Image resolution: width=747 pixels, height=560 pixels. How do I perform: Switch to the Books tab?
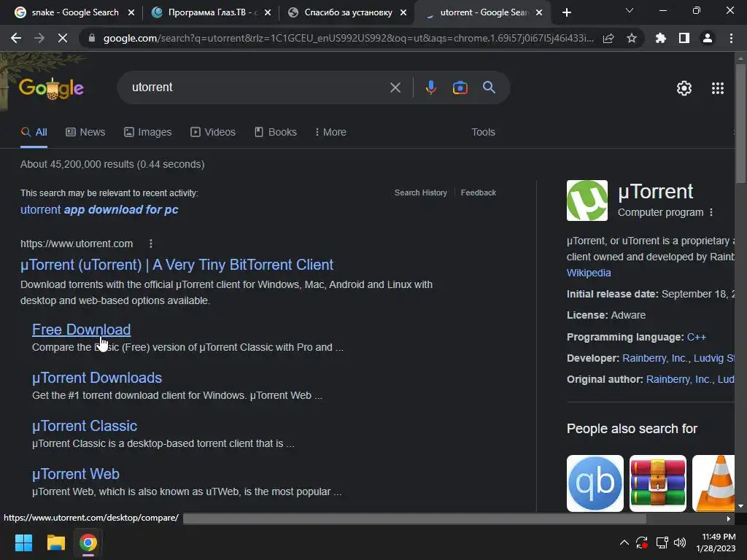276,133
